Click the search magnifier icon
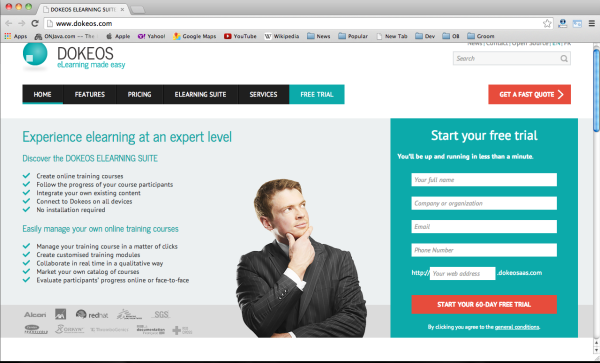600x363 pixels. tap(564, 59)
